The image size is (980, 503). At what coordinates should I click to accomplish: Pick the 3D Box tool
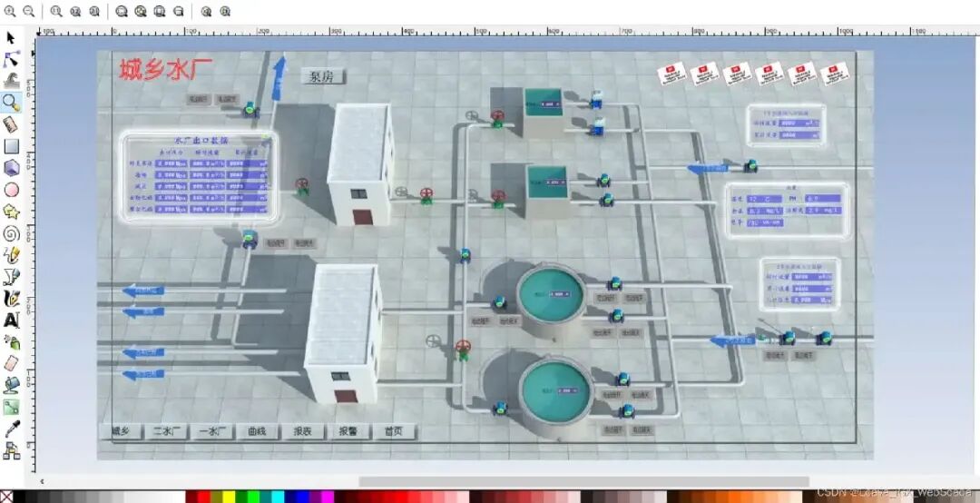point(11,168)
